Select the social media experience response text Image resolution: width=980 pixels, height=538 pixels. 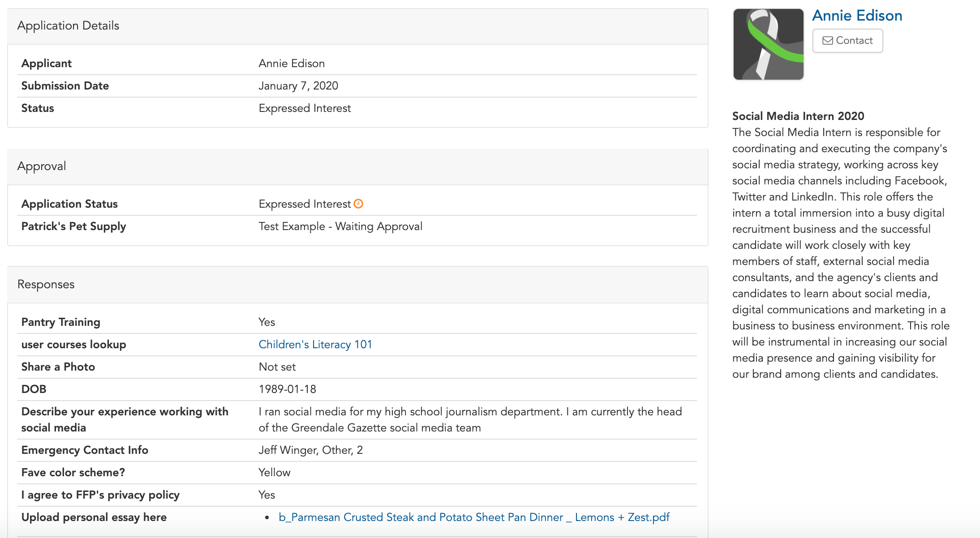470,419
